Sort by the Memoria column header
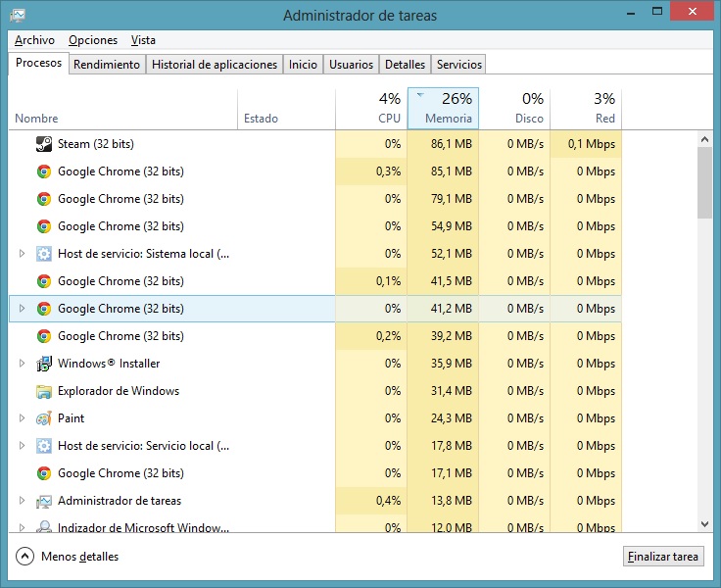This screenshot has height=588, width=721. (443, 109)
